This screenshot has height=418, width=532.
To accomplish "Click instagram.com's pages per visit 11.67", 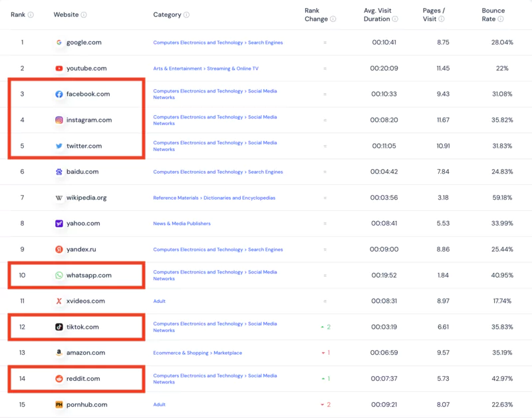I will [x=443, y=120].
